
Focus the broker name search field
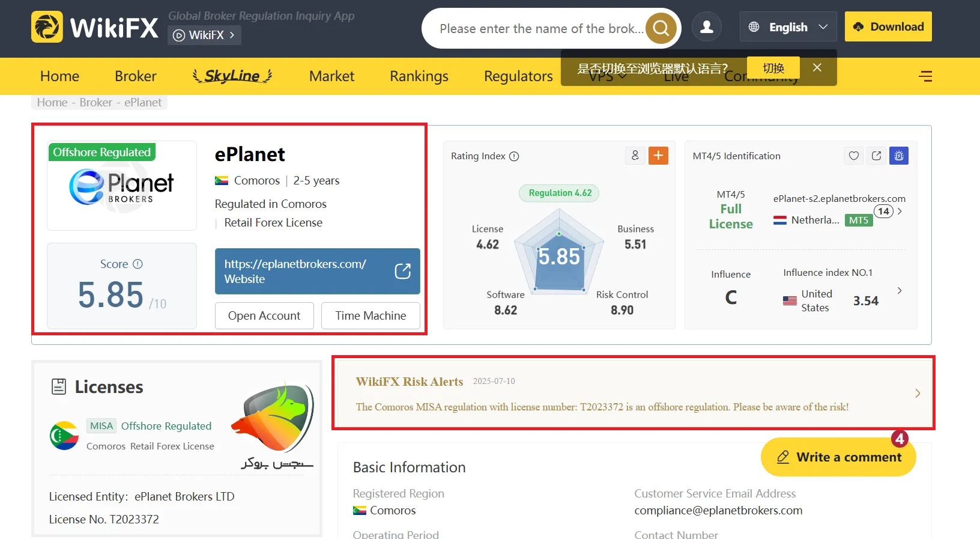tap(540, 28)
